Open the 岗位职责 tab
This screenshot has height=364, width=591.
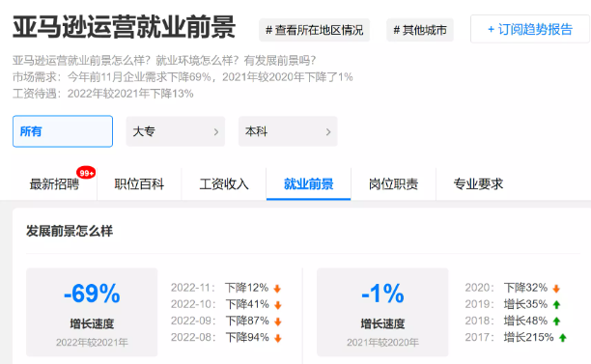[393, 183]
